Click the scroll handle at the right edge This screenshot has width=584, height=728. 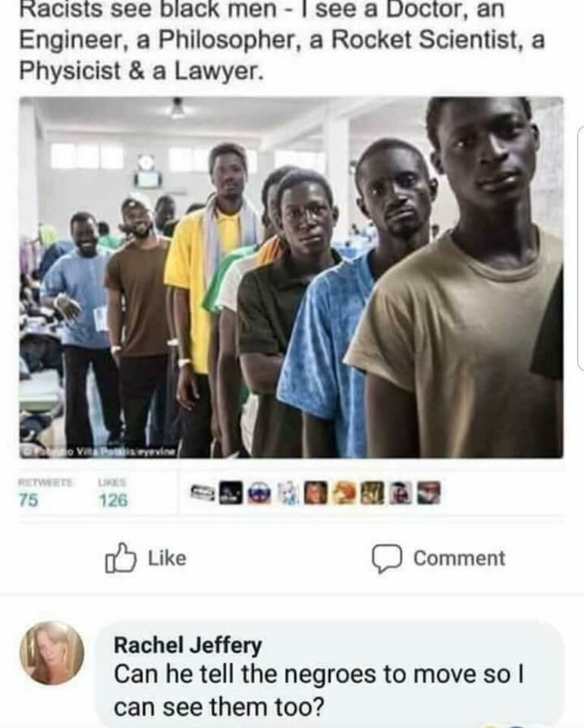tap(580, 247)
